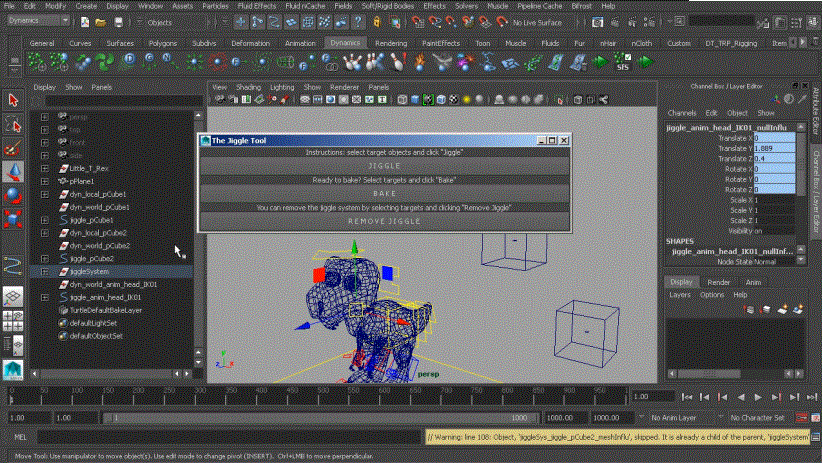Pick the Scale tool cube icon
Image resolution: width=822 pixels, height=463 pixels.
click(x=13, y=218)
